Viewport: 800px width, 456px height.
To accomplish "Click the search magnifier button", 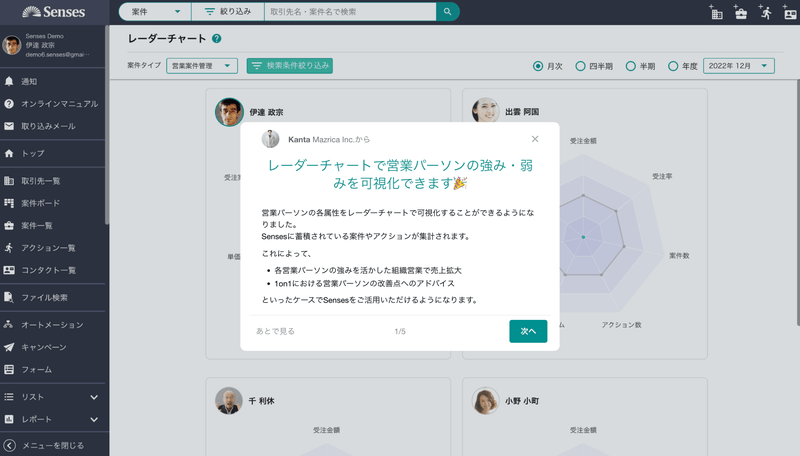I will click(447, 12).
